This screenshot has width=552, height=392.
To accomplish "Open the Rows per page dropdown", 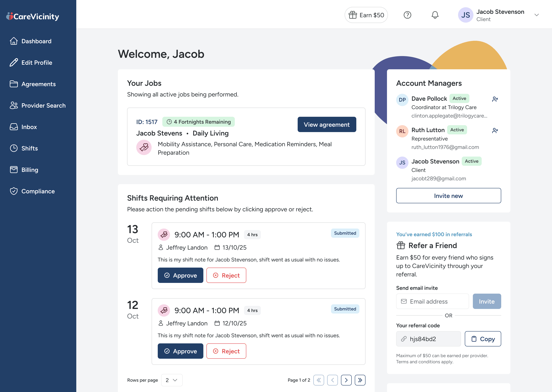I will pos(172,380).
